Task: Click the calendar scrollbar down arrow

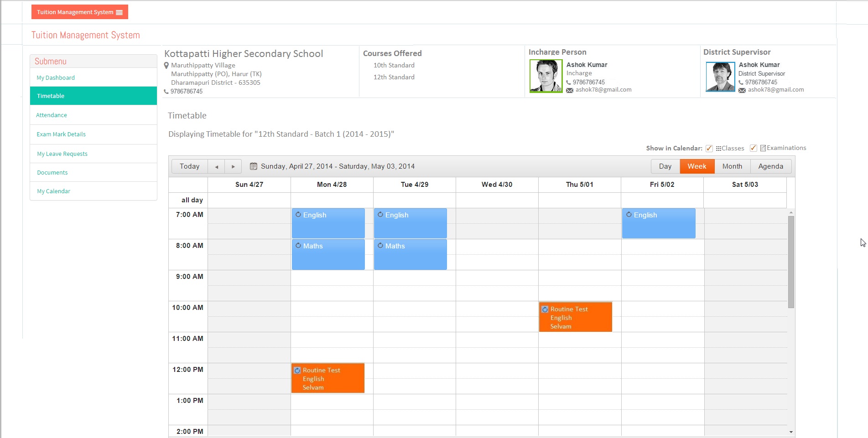Action: click(791, 432)
